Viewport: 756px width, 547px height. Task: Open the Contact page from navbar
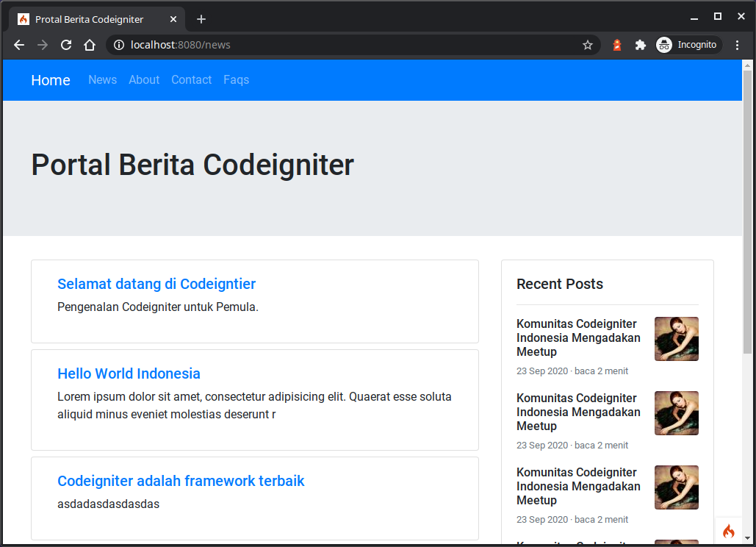191,80
